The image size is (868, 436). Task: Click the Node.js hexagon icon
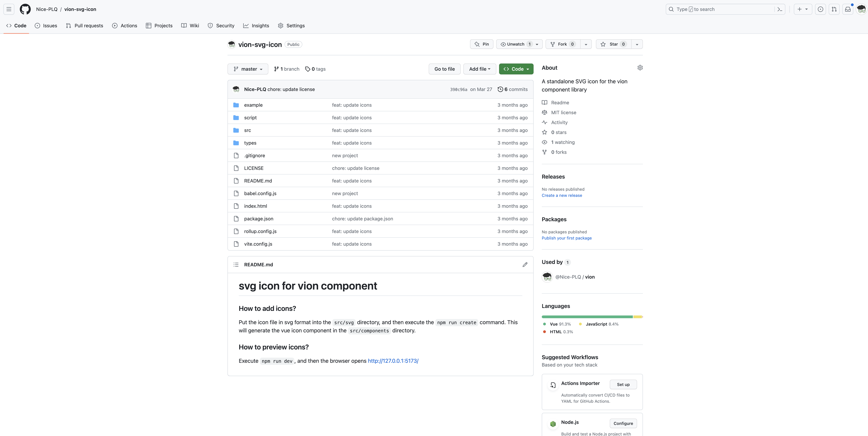pos(553,424)
